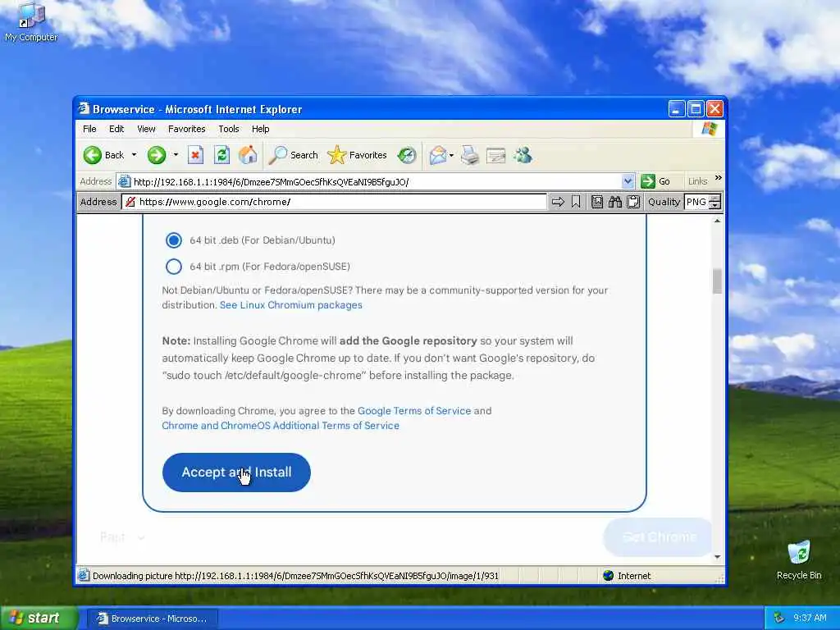Open the Edit menu
Image resolution: width=840 pixels, height=630 pixels.
pos(116,129)
